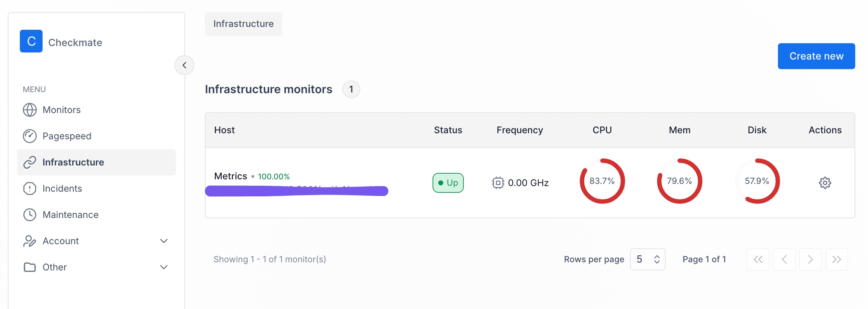Jump to the last page

pos(836,259)
